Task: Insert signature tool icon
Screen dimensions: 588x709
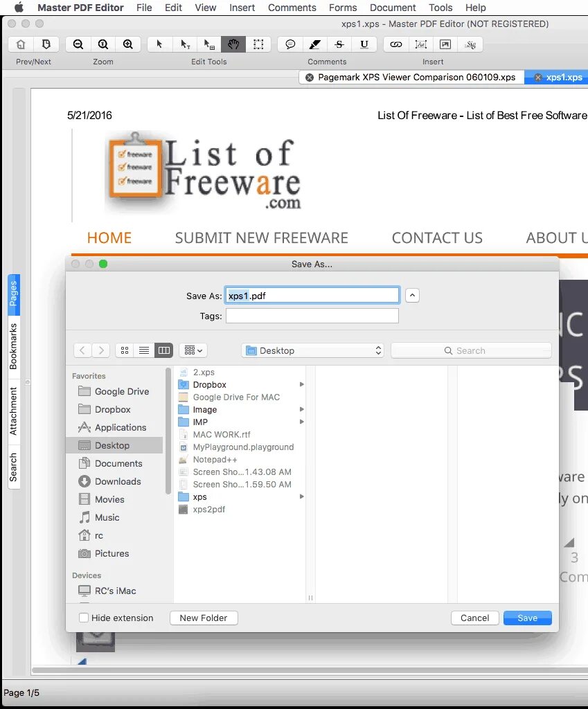Action: click(470, 44)
